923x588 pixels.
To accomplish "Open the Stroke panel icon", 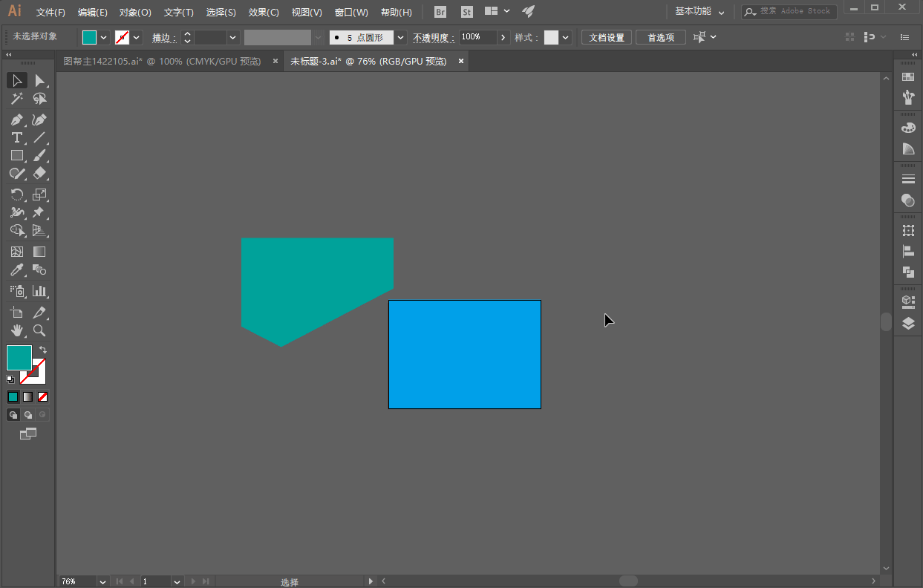I will pos(907,179).
